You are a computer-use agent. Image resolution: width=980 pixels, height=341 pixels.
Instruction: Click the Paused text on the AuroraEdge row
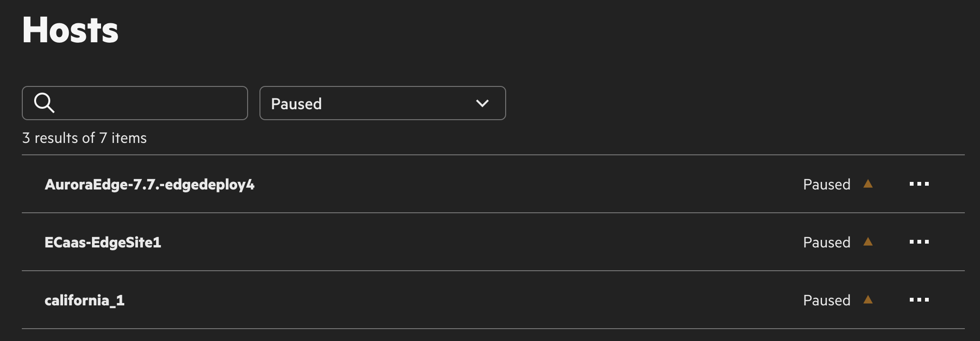(x=826, y=184)
